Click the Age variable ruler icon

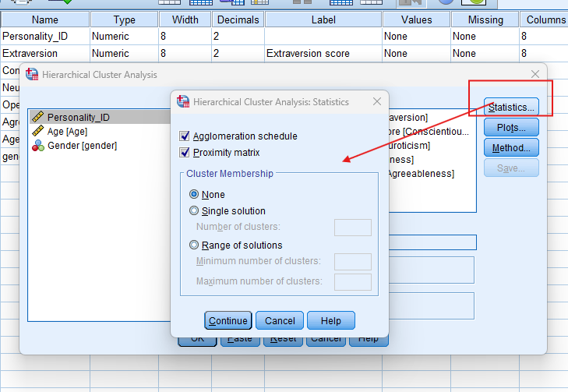(x=37, y=132)
